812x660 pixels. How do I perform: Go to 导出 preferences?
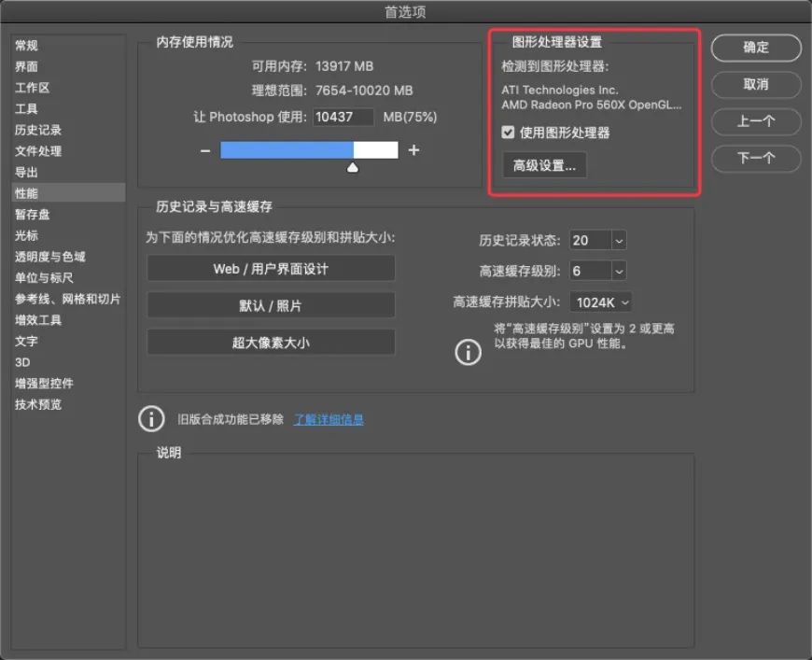[68, 173]
